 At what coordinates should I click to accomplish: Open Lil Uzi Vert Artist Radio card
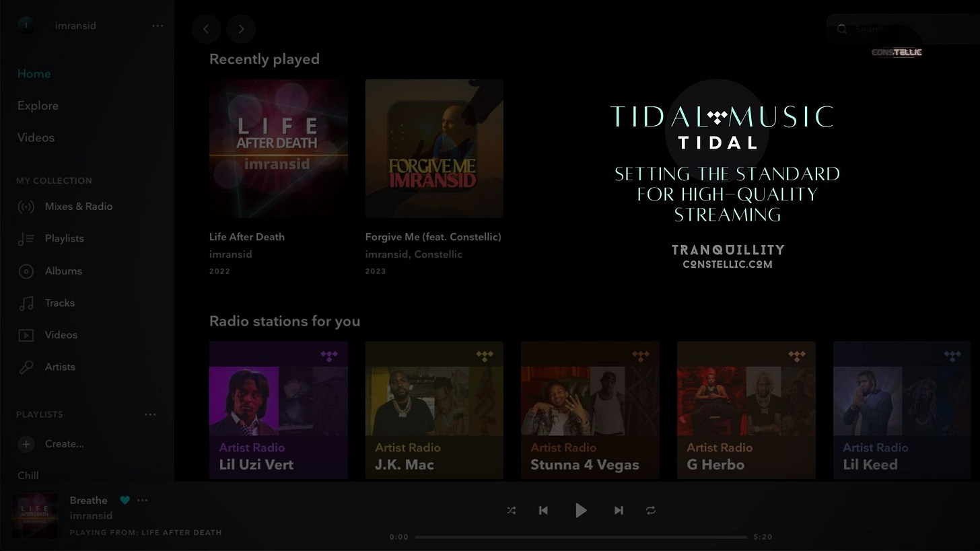pyautogui.click(x=279, y=410)
